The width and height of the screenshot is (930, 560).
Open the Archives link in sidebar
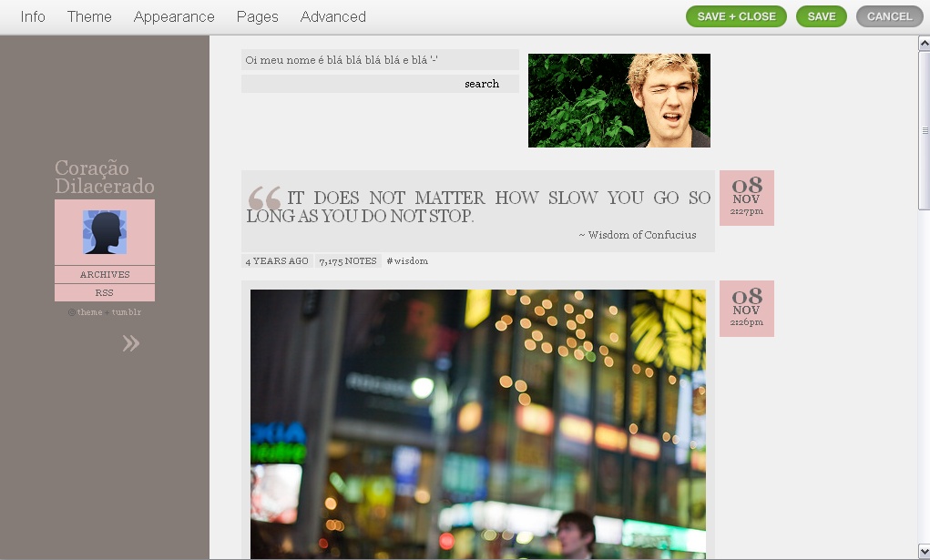tap(105, 274)
